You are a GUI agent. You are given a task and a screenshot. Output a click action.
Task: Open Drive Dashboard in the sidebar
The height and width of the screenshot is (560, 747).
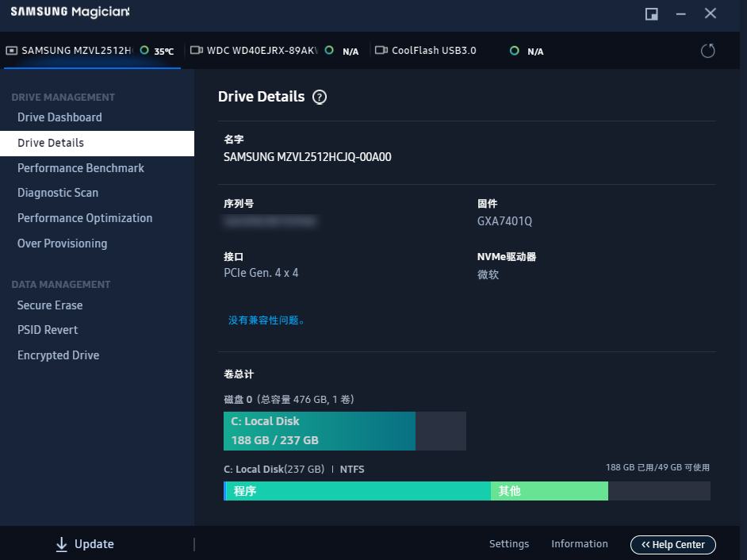[x=59, y=117]
